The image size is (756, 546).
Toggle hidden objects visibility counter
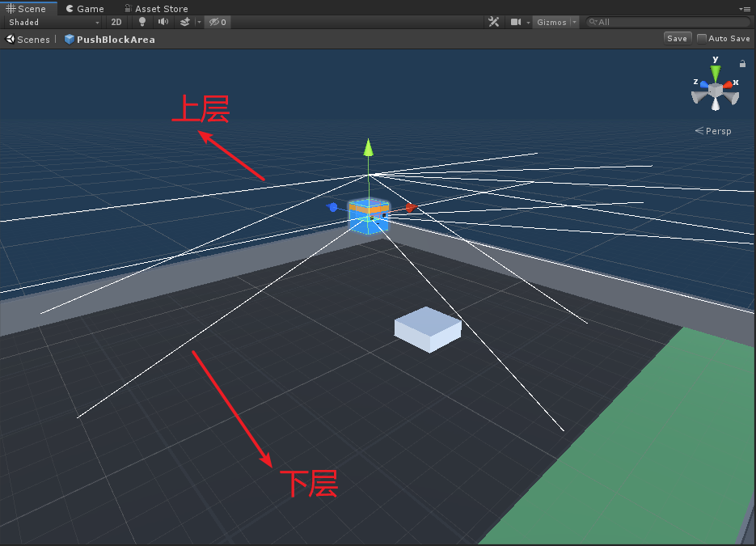(x=218, y=22)
